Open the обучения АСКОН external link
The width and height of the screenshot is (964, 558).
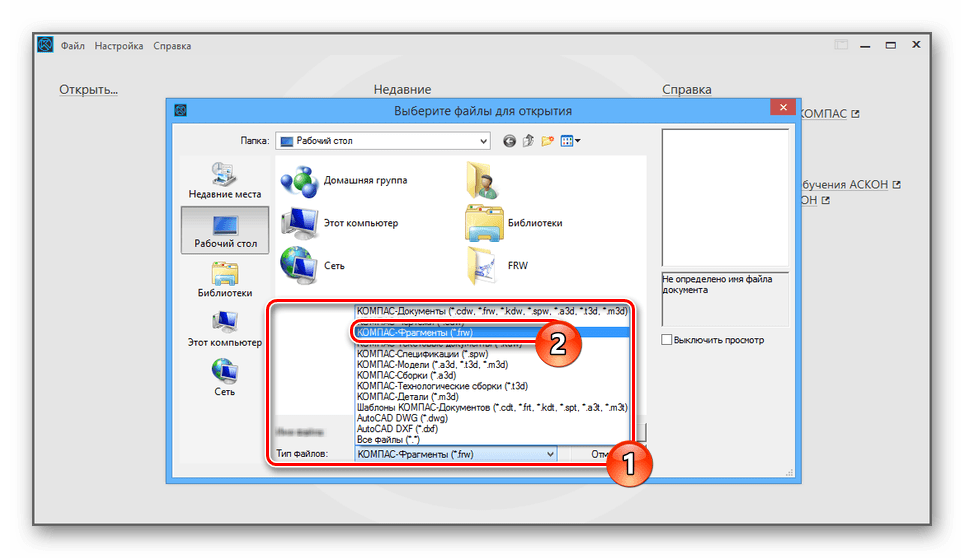851,184
